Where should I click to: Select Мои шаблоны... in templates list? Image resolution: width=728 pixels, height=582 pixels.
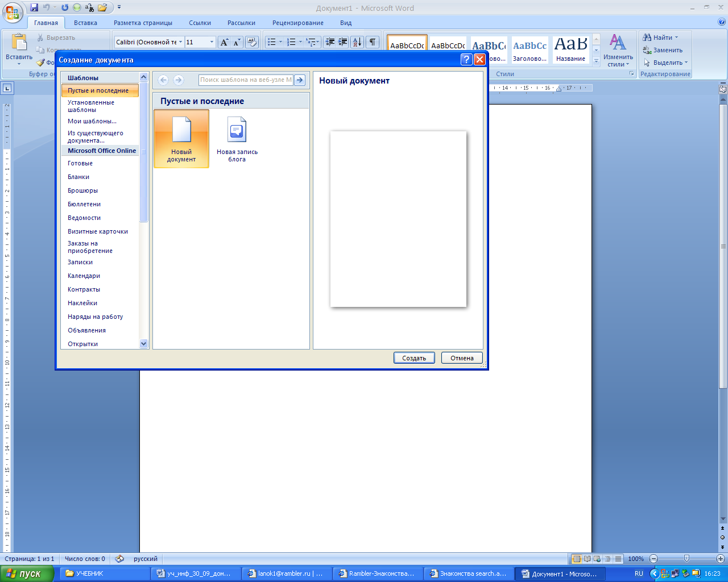point(100,121)
